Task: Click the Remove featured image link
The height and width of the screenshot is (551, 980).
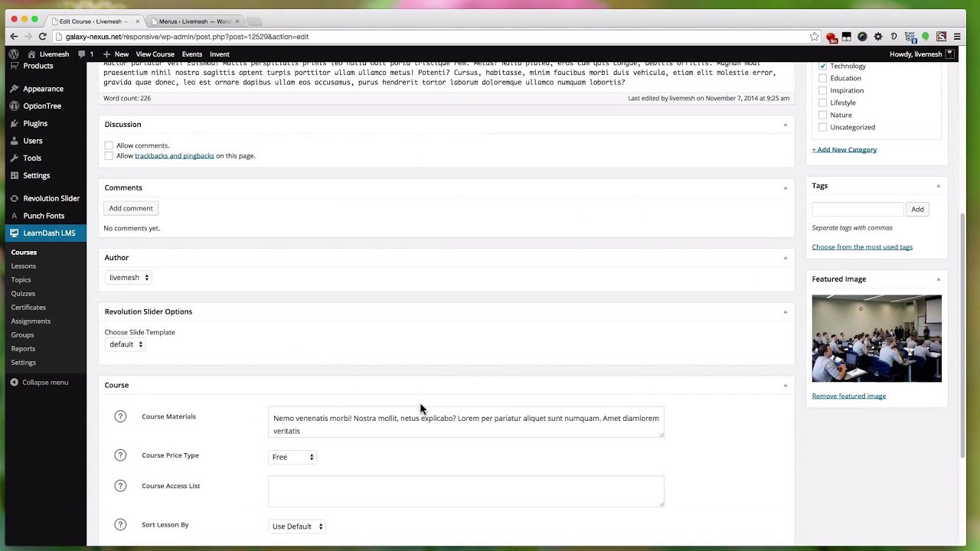Action: (849, 396)
